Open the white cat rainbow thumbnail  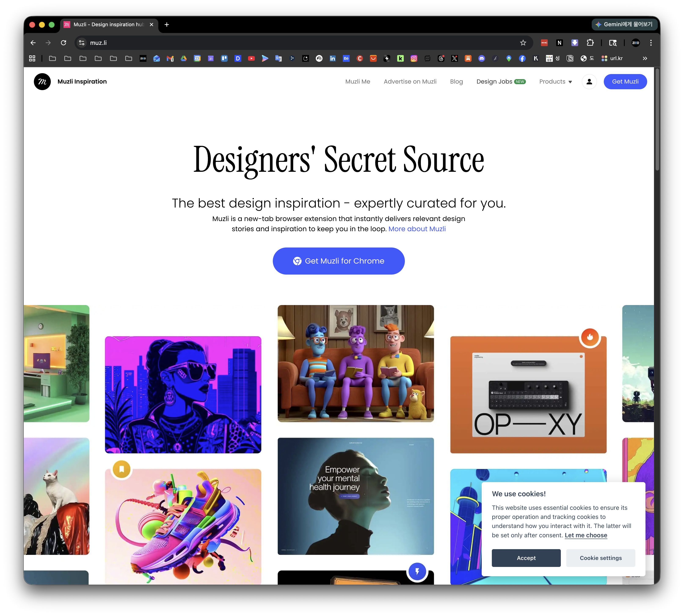click(57, 496)
